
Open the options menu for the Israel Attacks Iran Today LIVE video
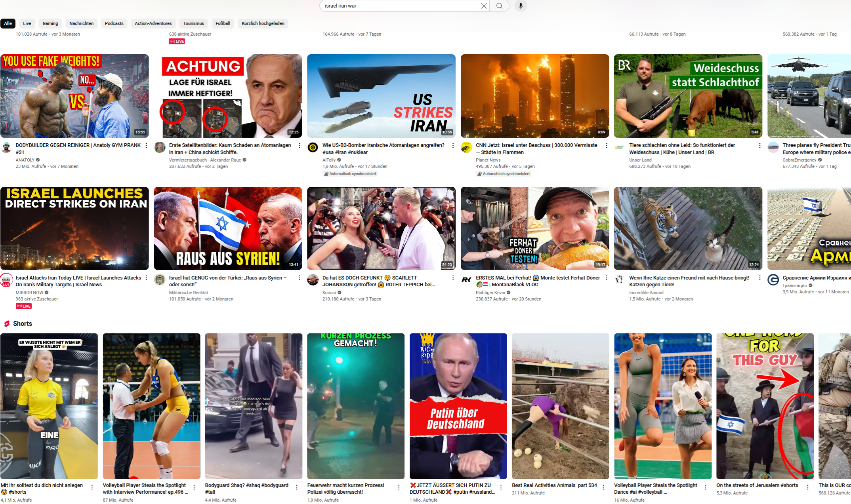pyautogui.click(x=146, y=278)
